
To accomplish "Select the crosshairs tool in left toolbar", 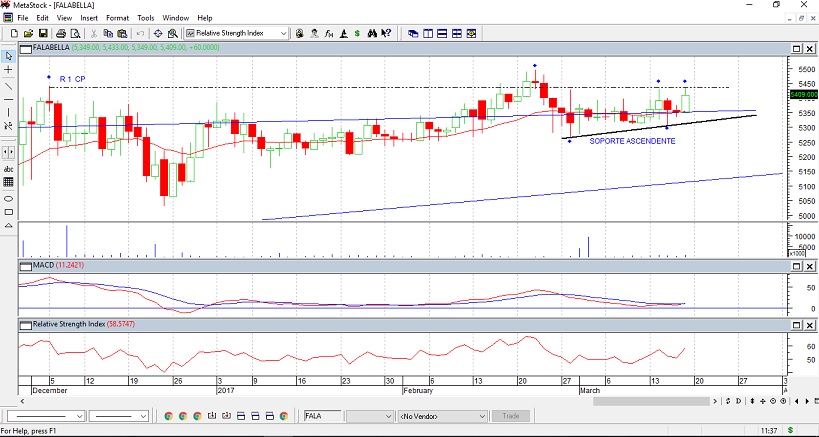I will pos(9,70).
